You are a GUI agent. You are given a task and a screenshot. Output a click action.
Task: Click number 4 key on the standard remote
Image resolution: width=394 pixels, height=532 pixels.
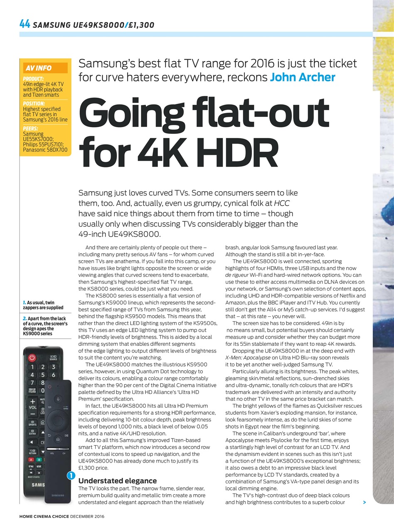(x=32, y=375)
